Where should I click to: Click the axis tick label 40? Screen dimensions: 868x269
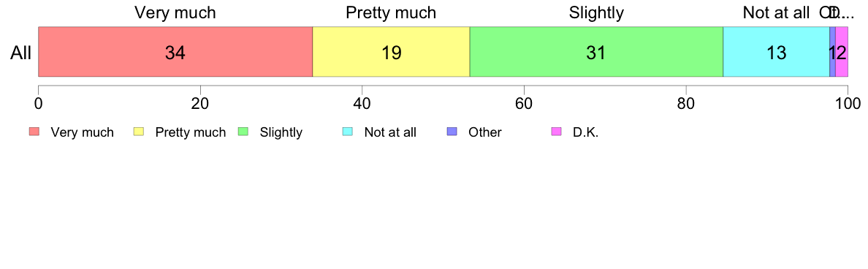(x=362, y=103)
